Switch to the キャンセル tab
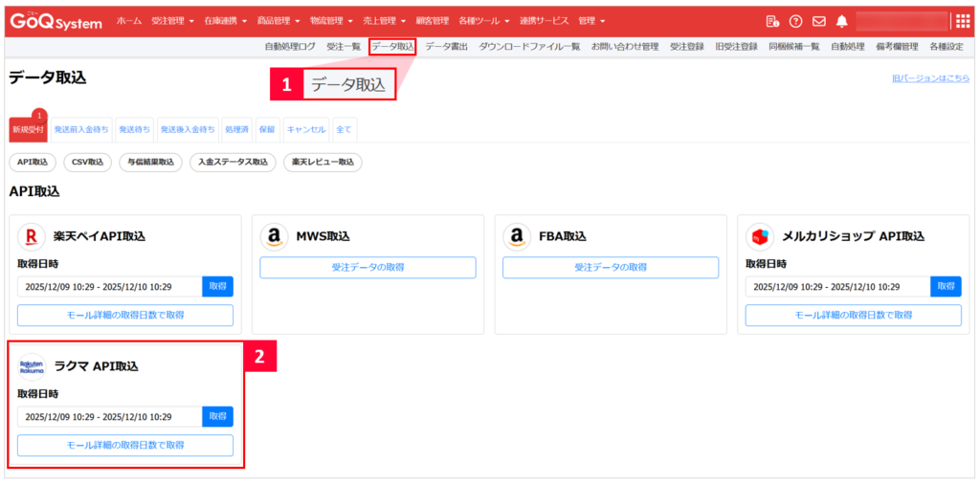The image size is (980, 484). pyautogui.click(x=306, y=129)
